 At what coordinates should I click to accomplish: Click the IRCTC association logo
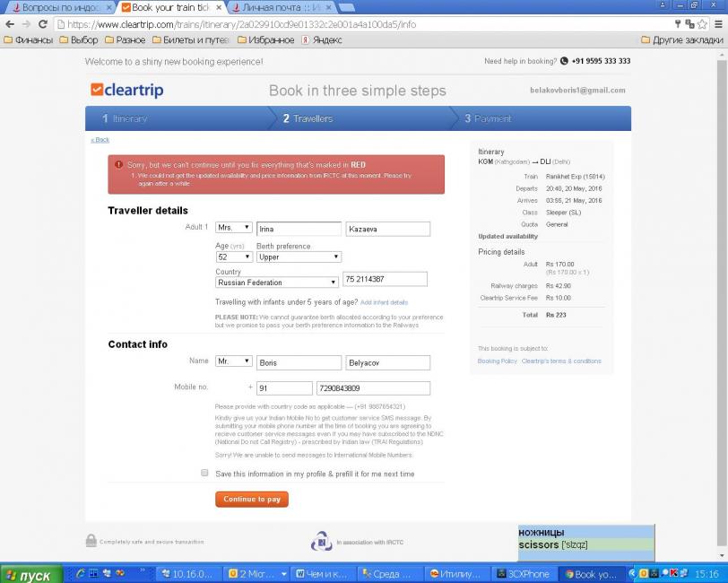tap(321, 541)
